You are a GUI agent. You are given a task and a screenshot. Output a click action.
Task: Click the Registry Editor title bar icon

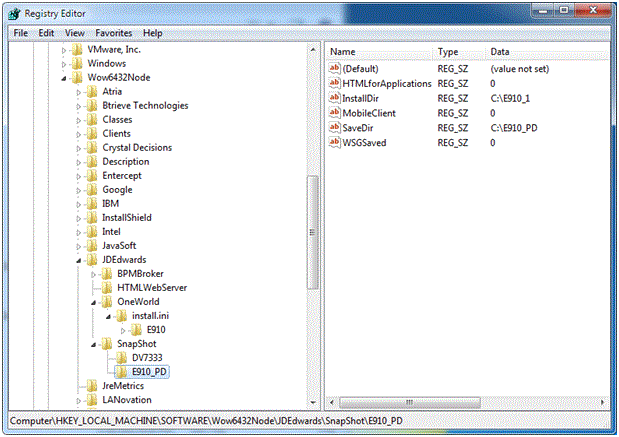[15, 14]
